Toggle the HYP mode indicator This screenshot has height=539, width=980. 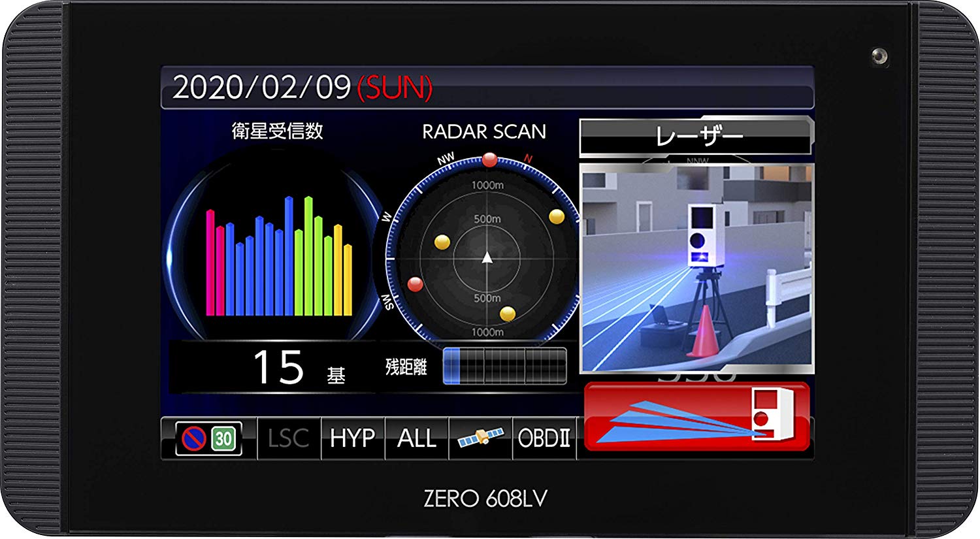(352, 438)
